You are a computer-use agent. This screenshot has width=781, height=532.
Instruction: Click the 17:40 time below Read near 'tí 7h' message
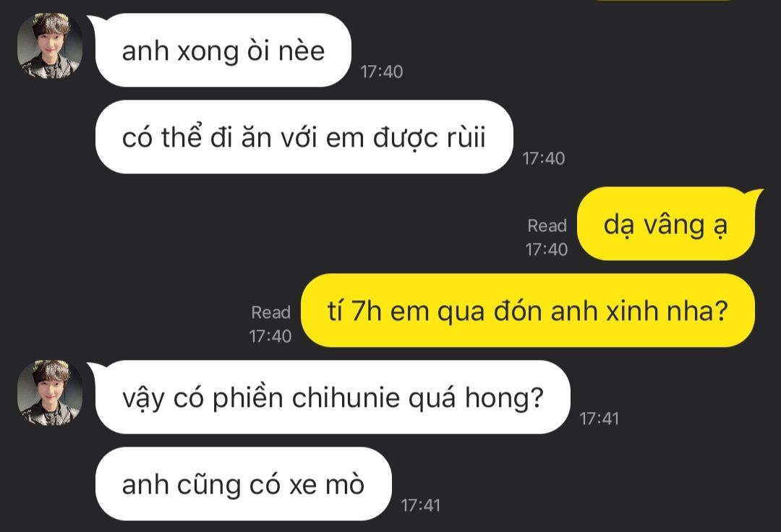click(x=270, y=336)
